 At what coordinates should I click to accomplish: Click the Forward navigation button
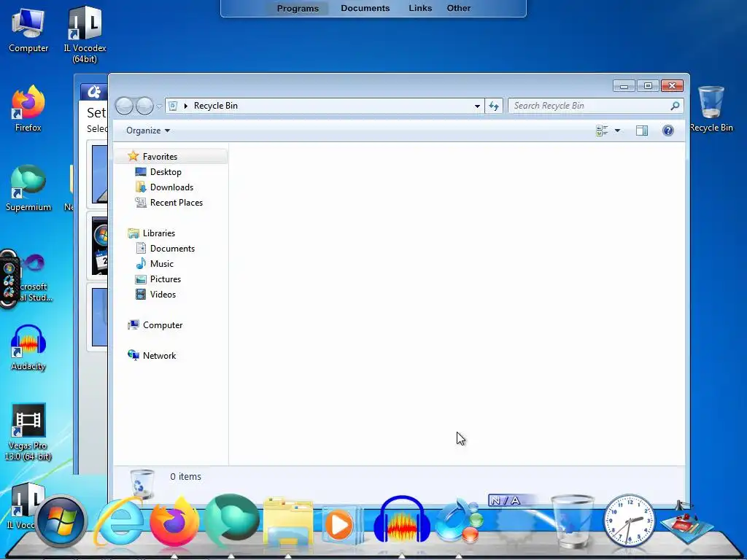pos(144,106)
